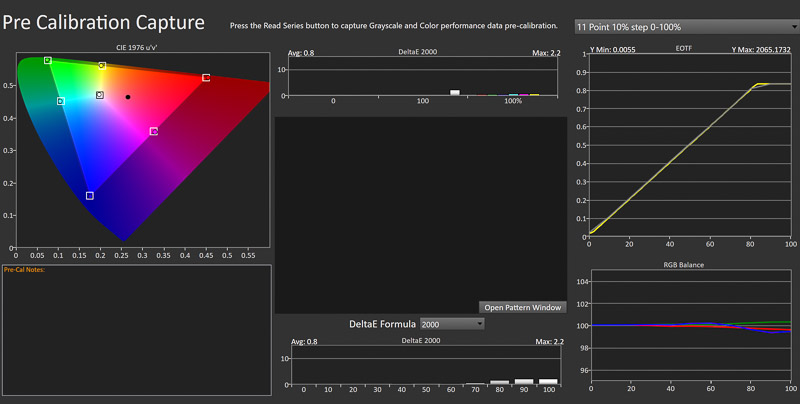Select the 100 grayscale DeltaE bar
The height and width of the screenshot is (404, 800).
[548, 381]
